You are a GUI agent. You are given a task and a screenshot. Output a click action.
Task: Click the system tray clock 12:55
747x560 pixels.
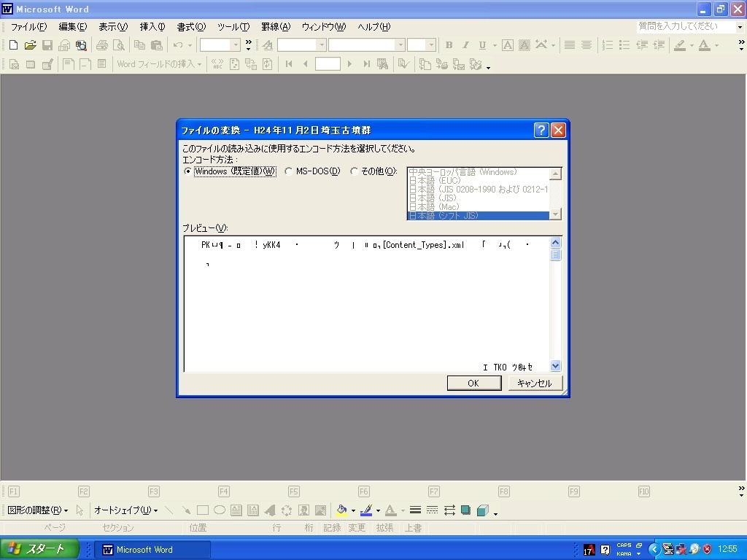click(x=727, y=549)
